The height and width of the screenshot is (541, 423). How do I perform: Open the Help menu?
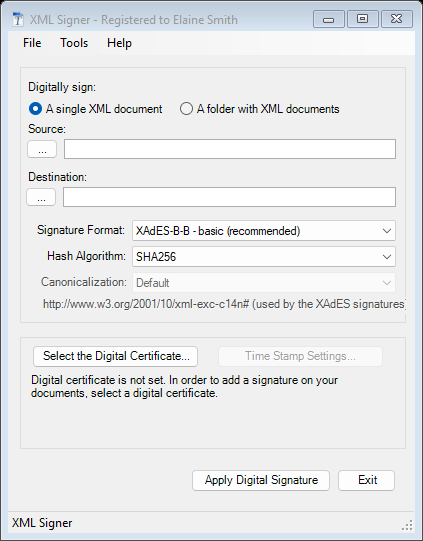coord(119,43)
